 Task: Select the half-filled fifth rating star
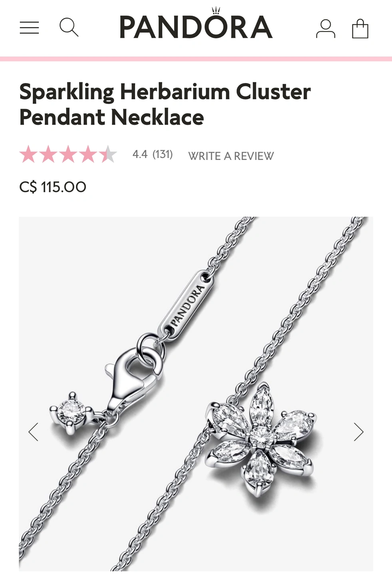click(108, 154)
